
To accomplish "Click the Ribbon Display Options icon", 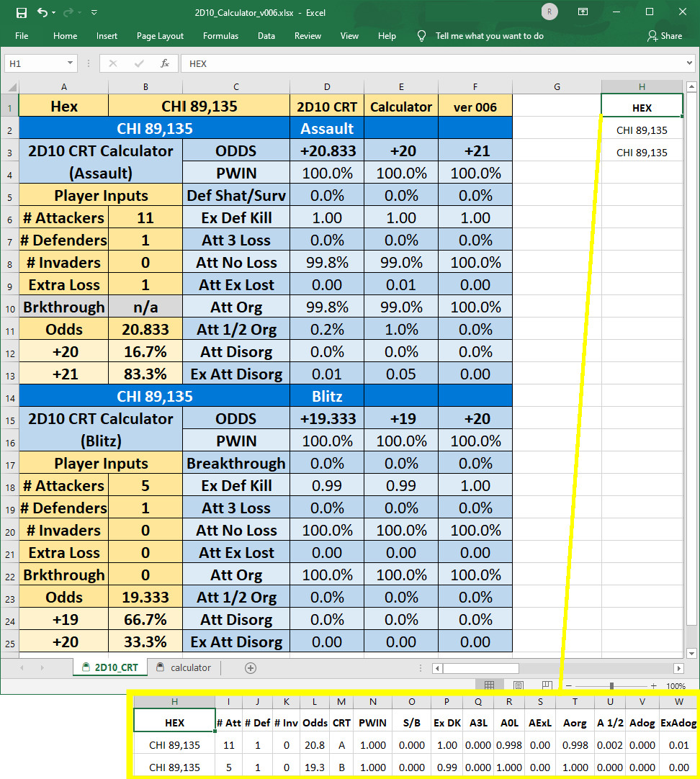I will pyautogui.click(x=583, y=12).
